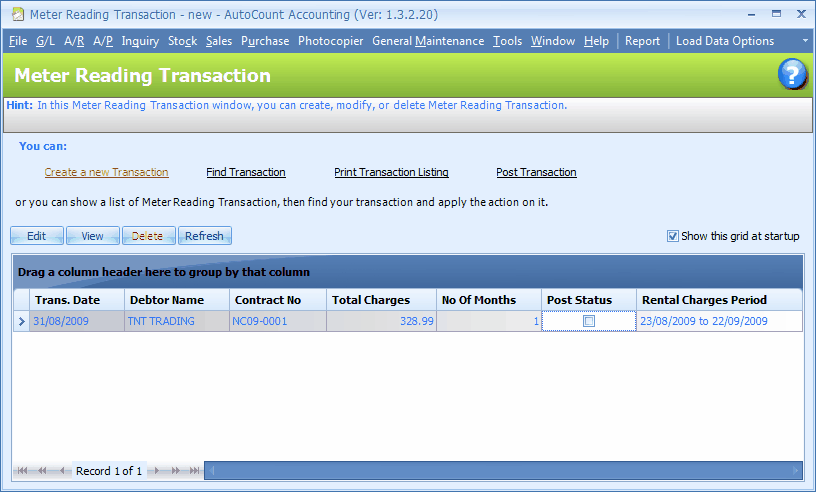Open the toolbar options dropdown arrow
The image size is (816, 492).
(805, 41)
